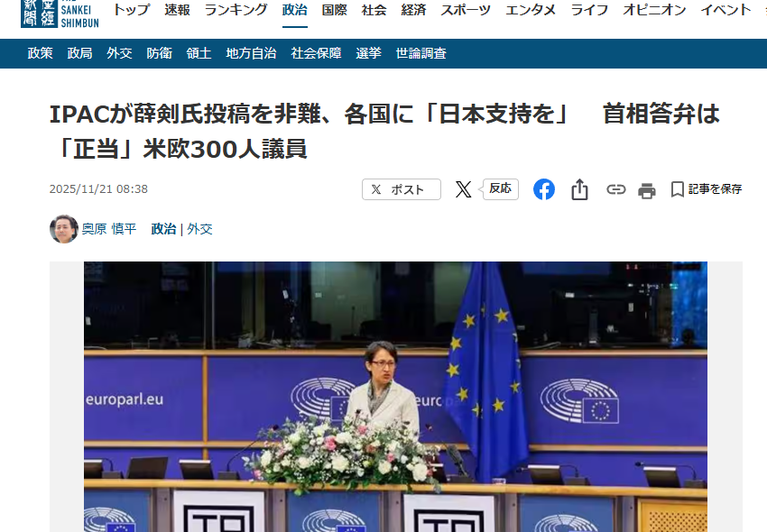Open the 反応 reactions bubble
The image size is (767, 532).
tap(500, 188)
